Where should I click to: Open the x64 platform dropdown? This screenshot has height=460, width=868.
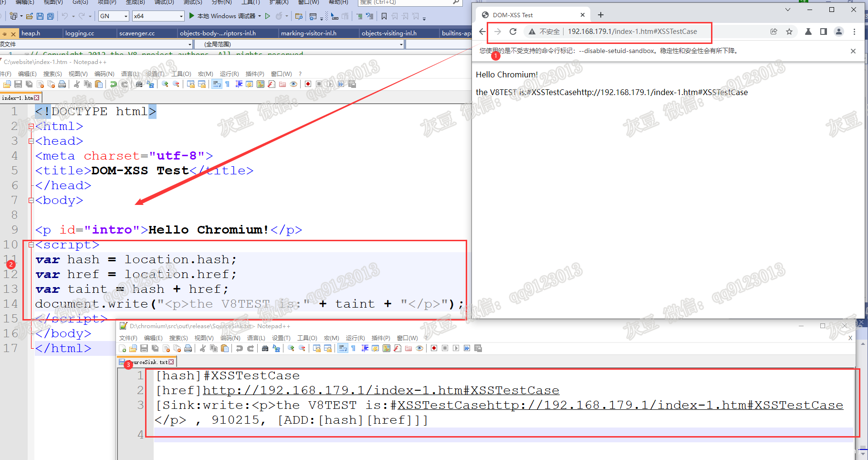181,16
